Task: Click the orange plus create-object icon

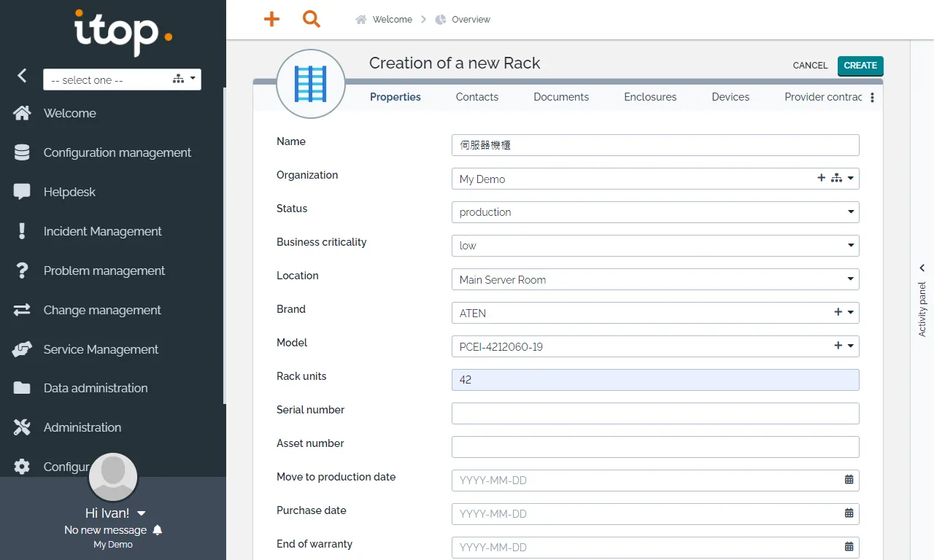Action: coord(271,20)
